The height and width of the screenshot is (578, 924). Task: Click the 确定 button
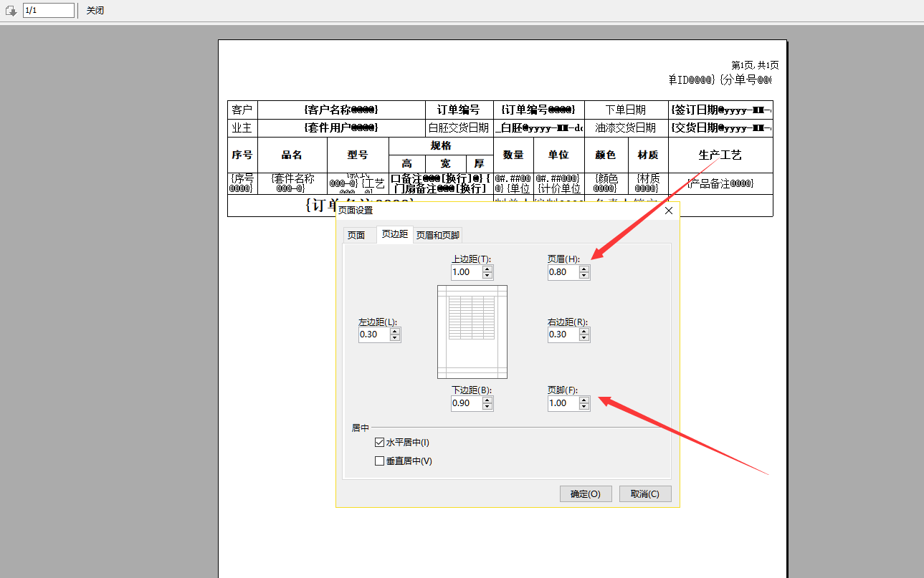585,494
